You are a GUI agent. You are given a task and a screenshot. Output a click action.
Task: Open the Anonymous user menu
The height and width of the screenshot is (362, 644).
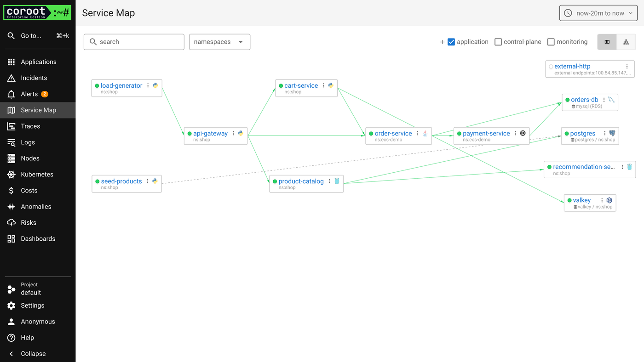coord(38,322)
